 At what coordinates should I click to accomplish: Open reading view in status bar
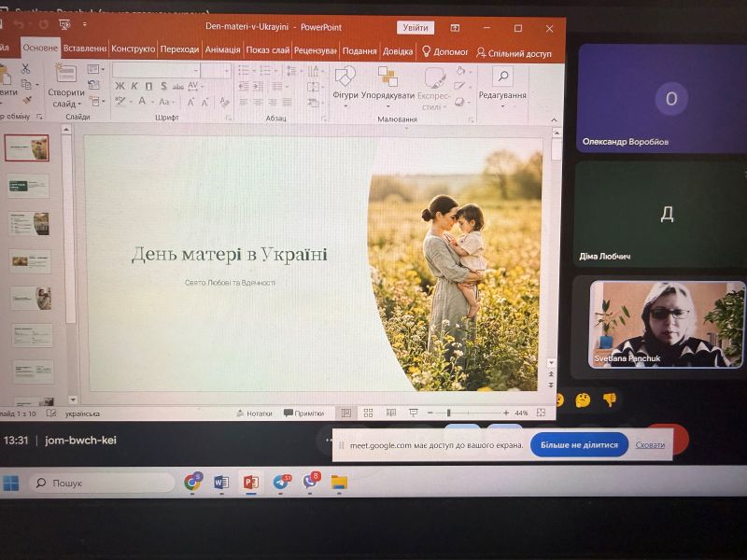(390, 413)
